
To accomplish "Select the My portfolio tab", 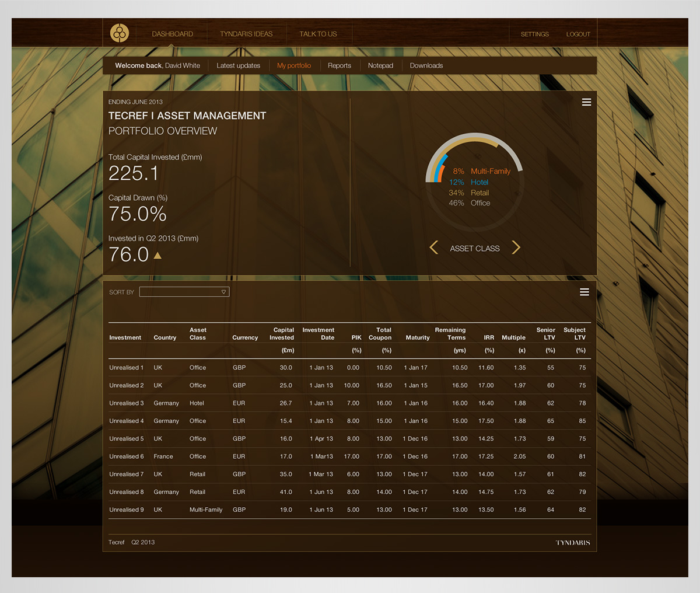I will [x=294, y=65].
